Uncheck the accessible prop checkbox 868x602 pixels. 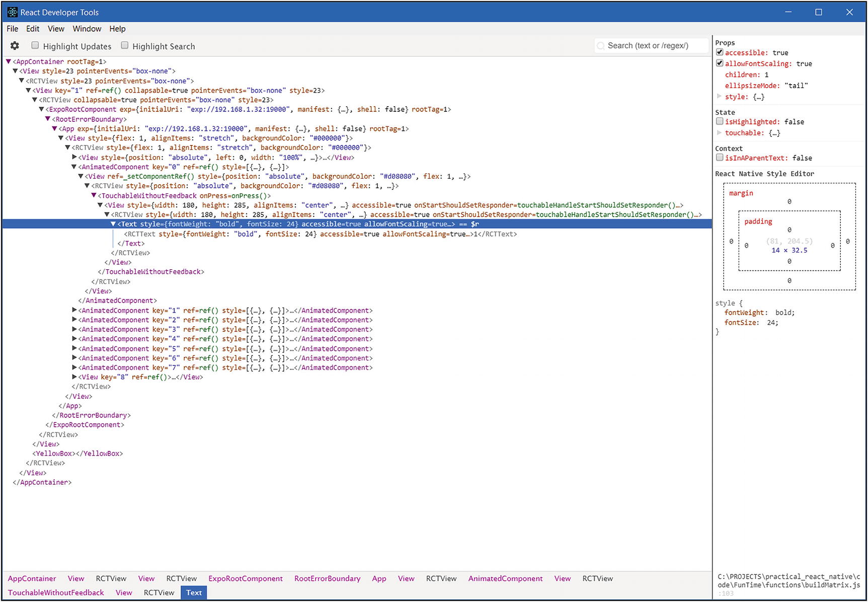click(x=720, y=51)
